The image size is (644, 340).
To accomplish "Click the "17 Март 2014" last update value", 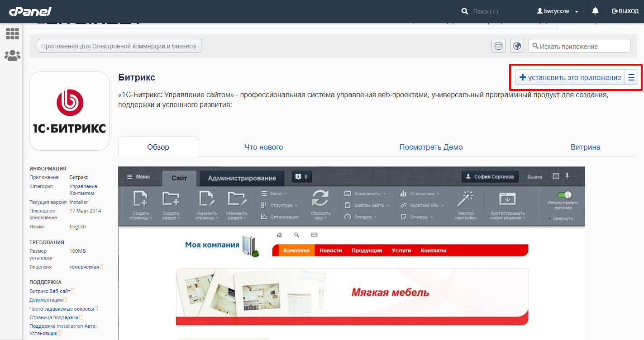I will (x=85, y=211).
